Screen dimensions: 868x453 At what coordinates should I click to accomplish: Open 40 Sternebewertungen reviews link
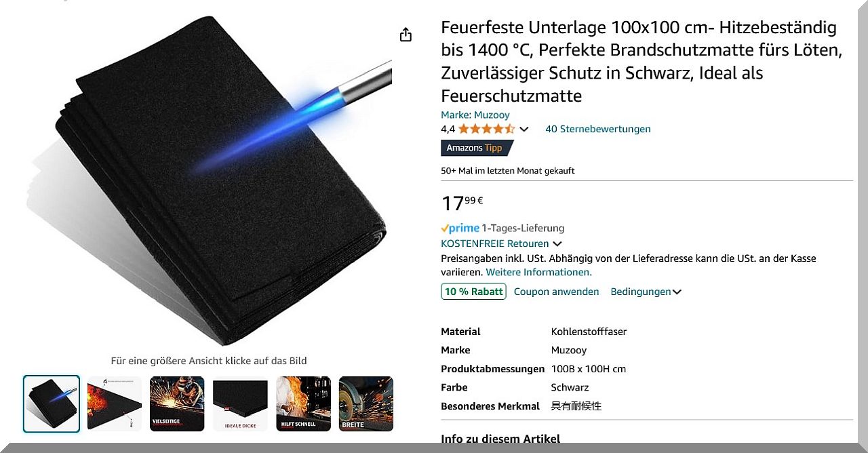pos(597,129)
